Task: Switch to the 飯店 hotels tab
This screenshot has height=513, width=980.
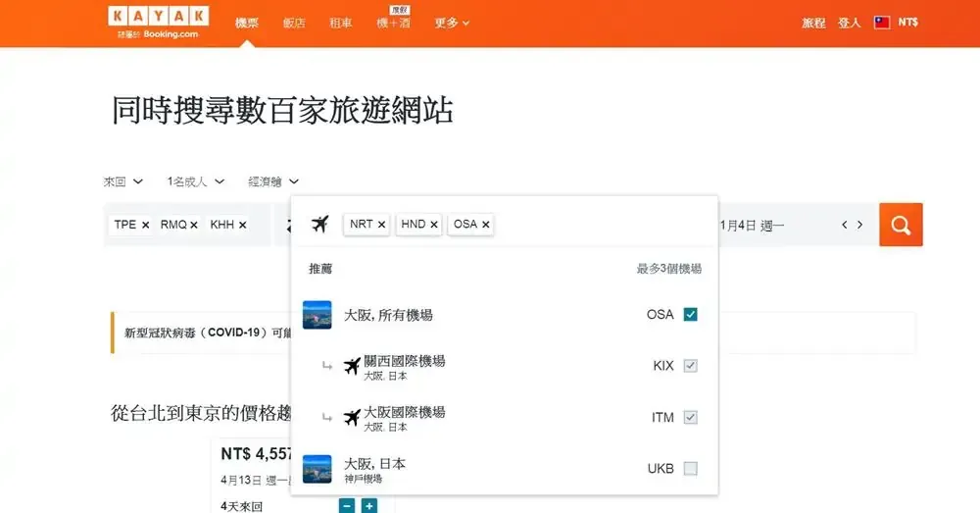Action: (294, 23)
